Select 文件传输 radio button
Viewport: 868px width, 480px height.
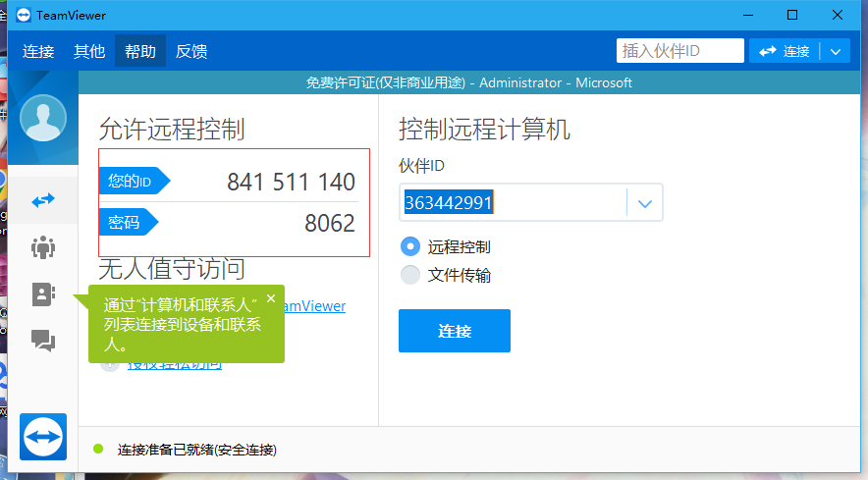410,275
